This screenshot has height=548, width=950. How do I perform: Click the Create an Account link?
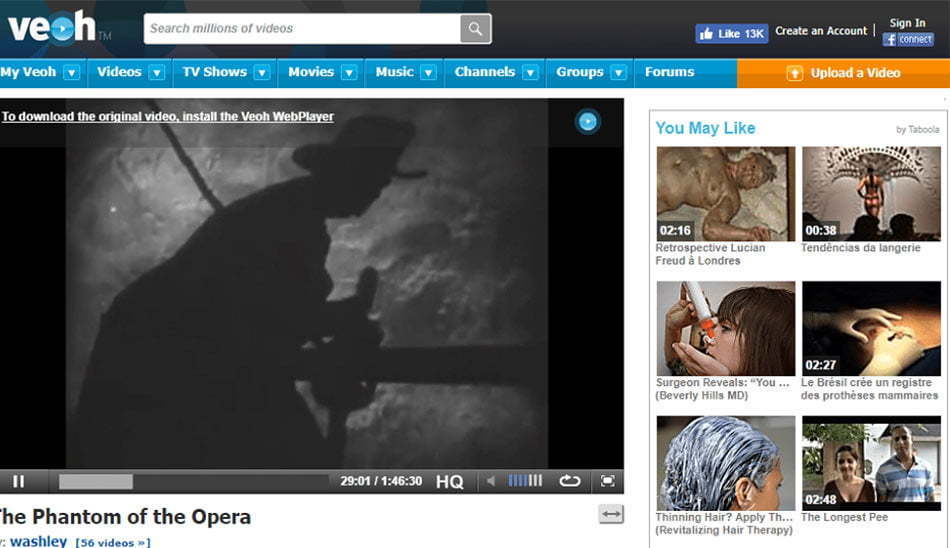click(821, 31)
